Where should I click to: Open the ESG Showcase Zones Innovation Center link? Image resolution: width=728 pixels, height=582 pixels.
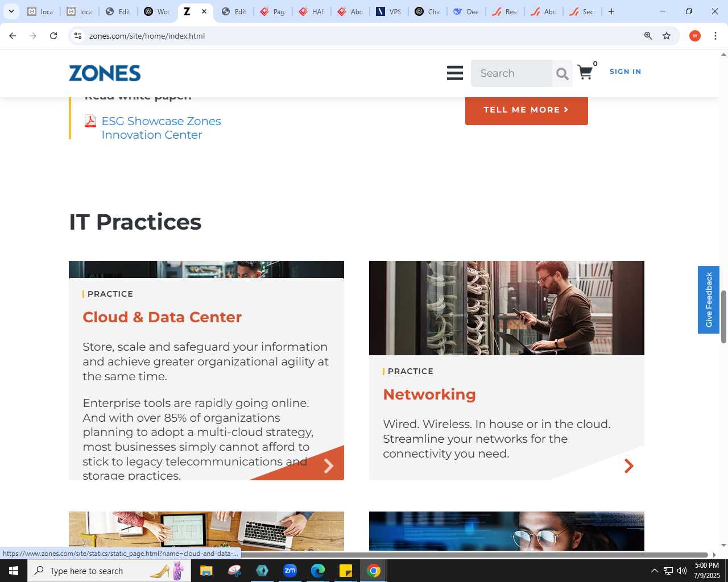point(161,128)
